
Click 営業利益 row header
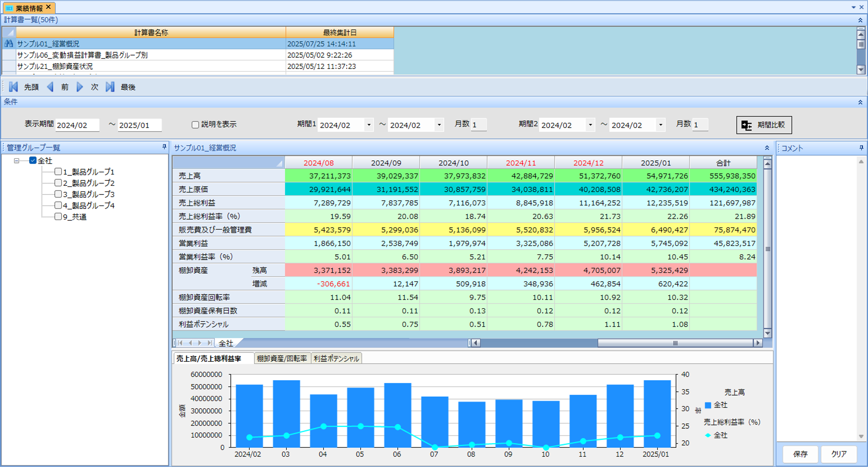[x=229, y=243]
